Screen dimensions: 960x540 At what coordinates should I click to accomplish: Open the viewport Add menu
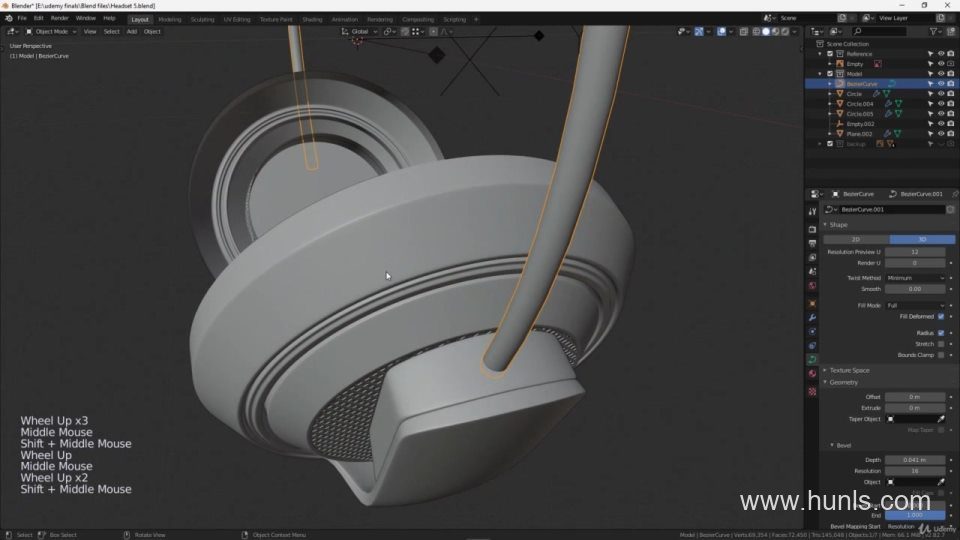coord(132,32)
